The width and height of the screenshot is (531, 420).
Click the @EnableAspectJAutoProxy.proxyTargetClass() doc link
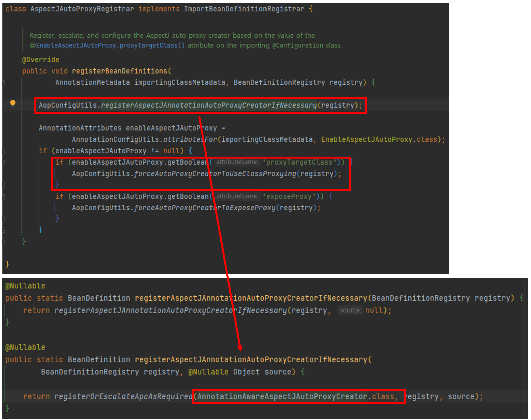pyautogui.click(x=107, y=45)
